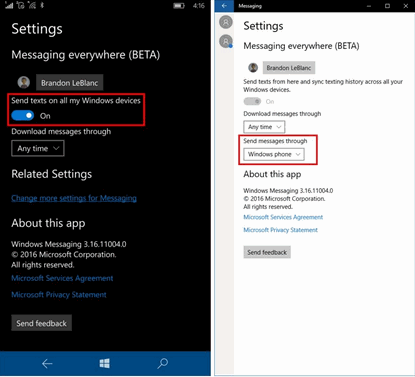
Task: Tap the search magnifier on phone bar
Action: (162, 363)
